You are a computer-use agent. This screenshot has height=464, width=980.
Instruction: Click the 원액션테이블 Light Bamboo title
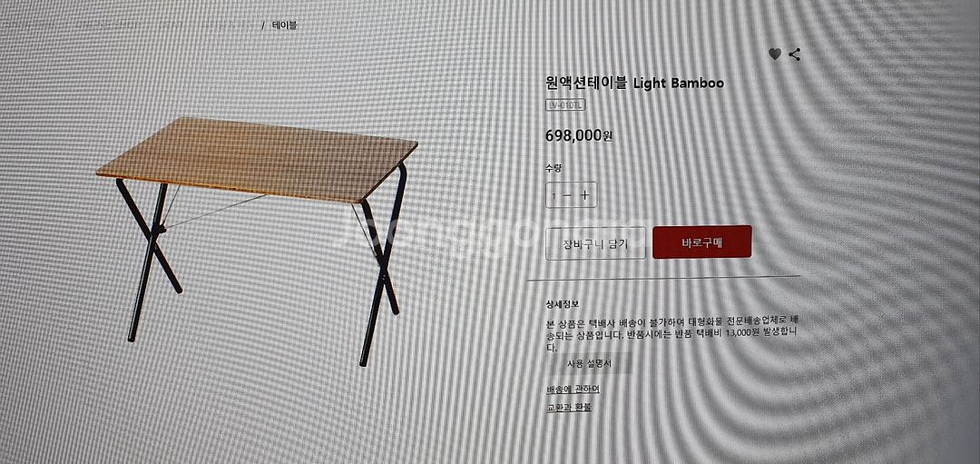[634, 84]
